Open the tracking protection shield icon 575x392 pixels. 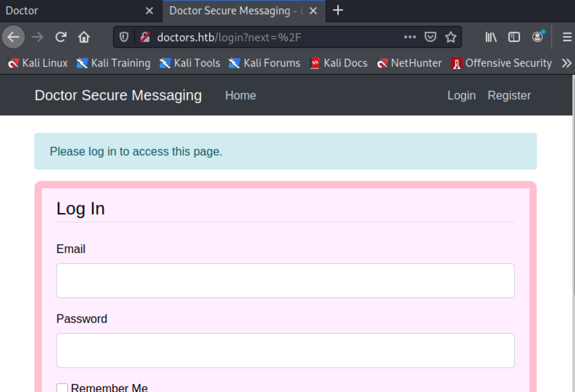124,37
